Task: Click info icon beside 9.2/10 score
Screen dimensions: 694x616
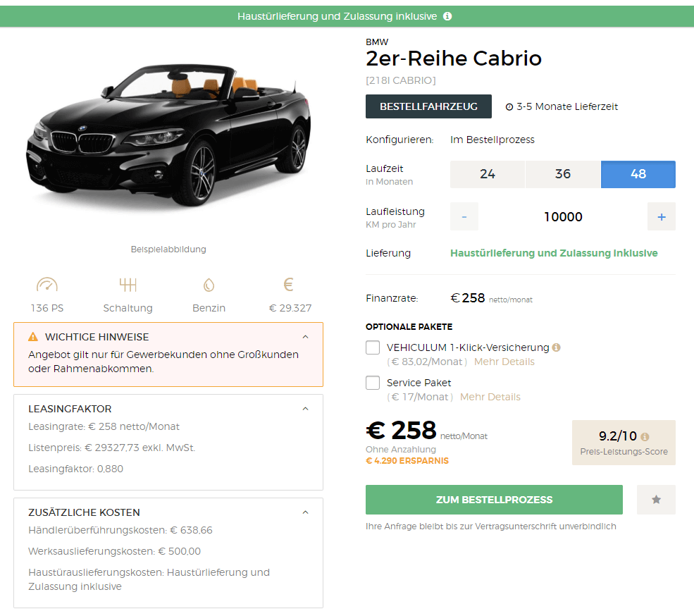Action: 645,436
